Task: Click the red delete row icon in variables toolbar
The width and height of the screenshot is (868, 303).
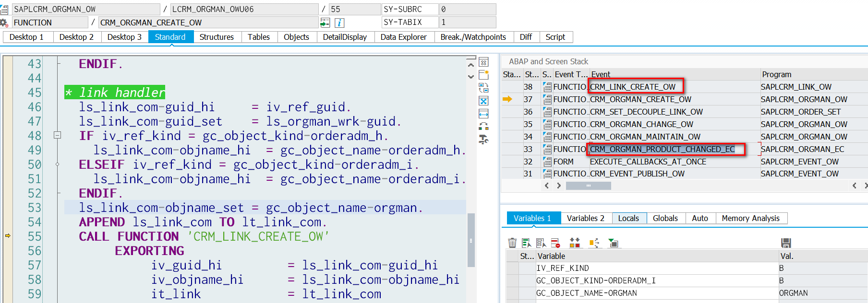Action: click(555, 243)
